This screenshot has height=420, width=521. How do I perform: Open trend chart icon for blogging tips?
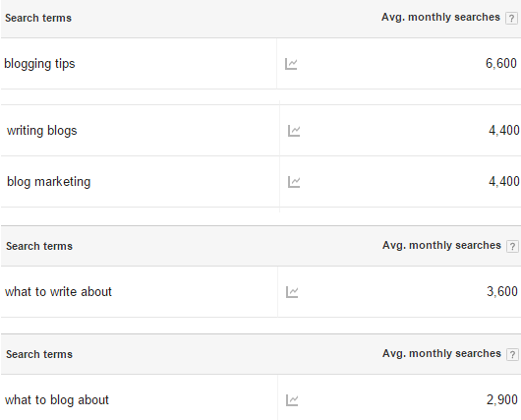point(291,64)
